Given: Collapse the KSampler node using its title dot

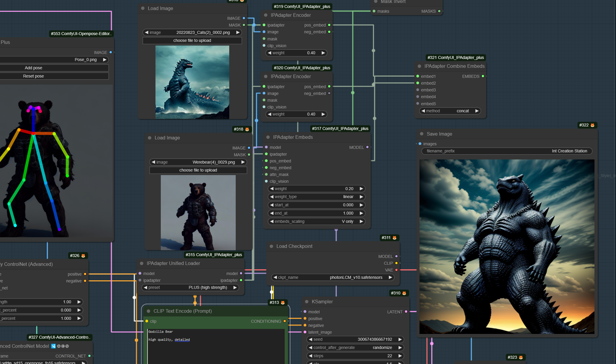Looking at the screenshot, I should pos(307,302).
